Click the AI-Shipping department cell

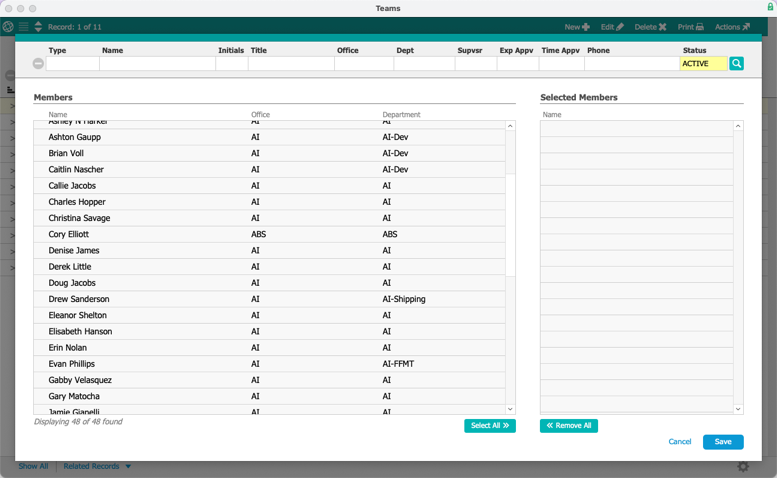tap(404, 299)
